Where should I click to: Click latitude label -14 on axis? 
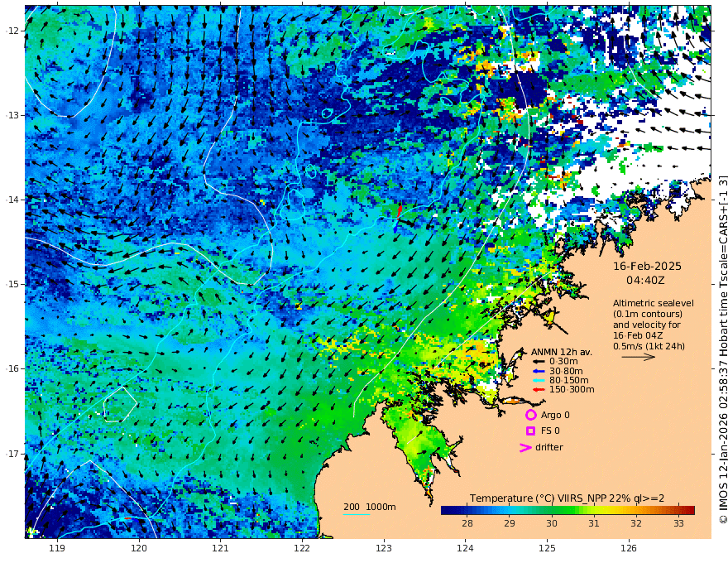(x=12, y=200)
